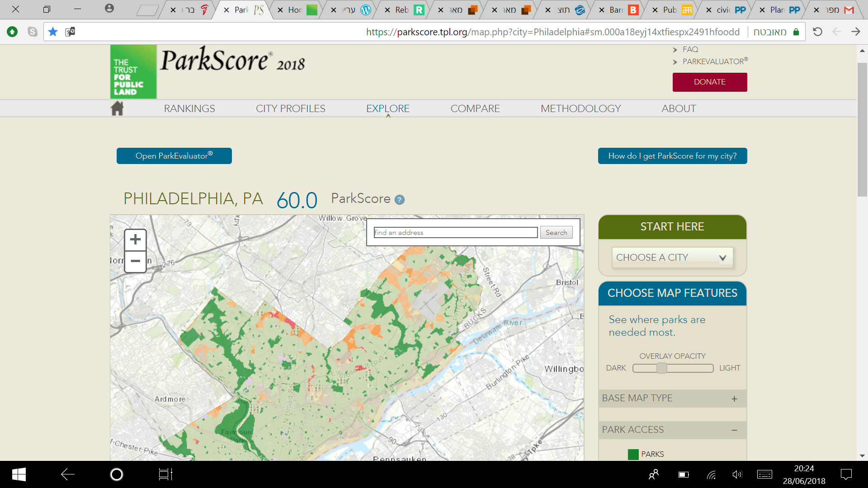Check battery status icon in tray

point(684,474)
